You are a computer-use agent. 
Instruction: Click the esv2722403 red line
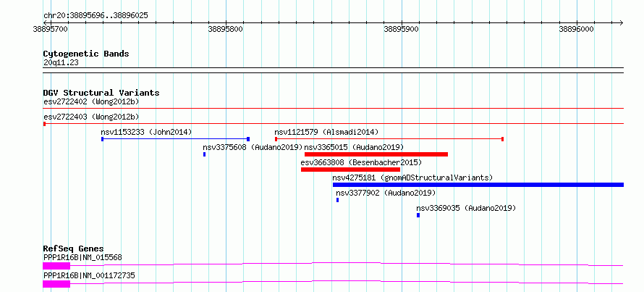pos(334,123)
